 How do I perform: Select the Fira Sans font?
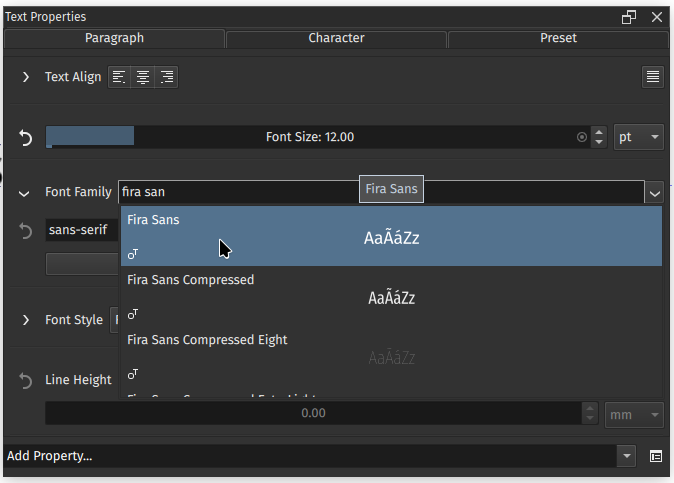(392, 236)
